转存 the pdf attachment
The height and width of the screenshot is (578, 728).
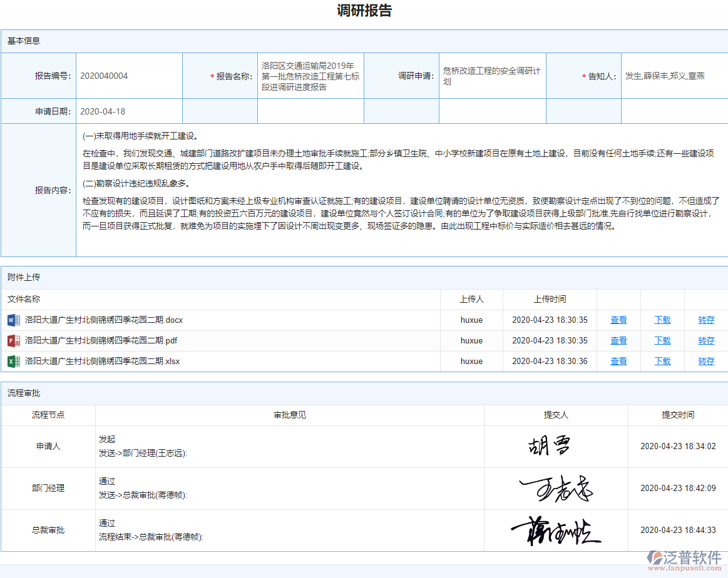pos(705,340)
